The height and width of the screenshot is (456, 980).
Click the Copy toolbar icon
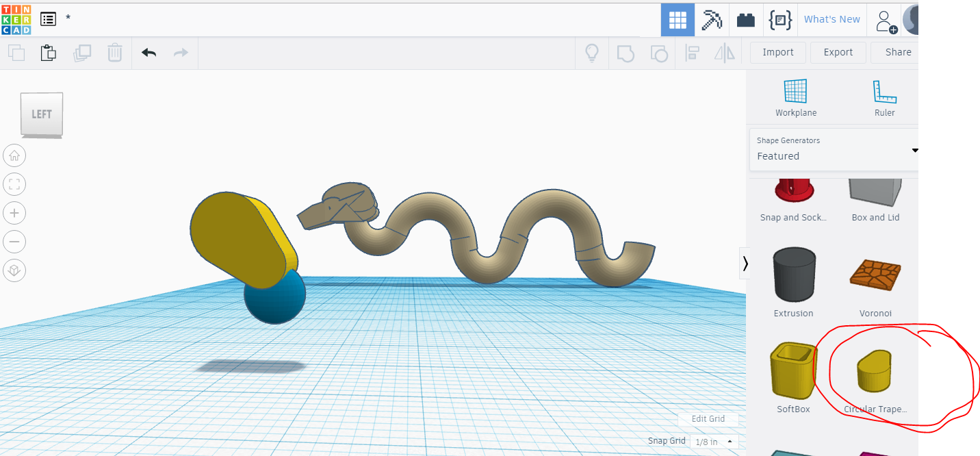(x=16, y=53)
